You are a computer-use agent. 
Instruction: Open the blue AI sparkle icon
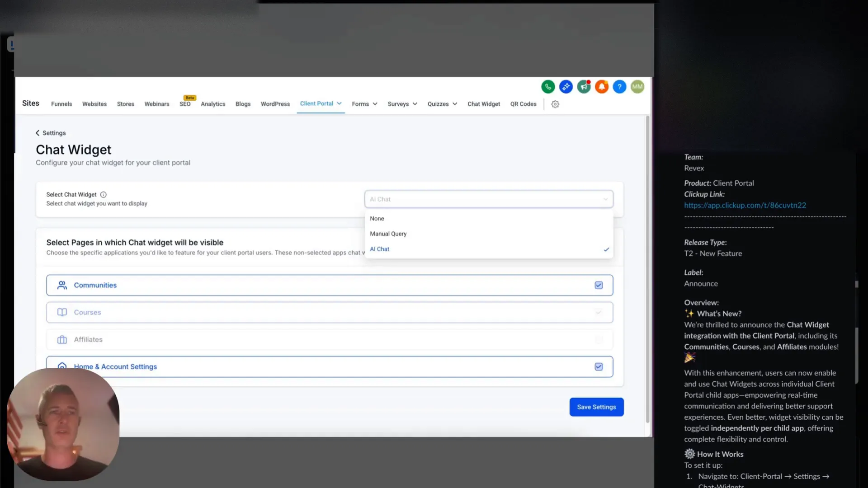[x=566, y=86]
